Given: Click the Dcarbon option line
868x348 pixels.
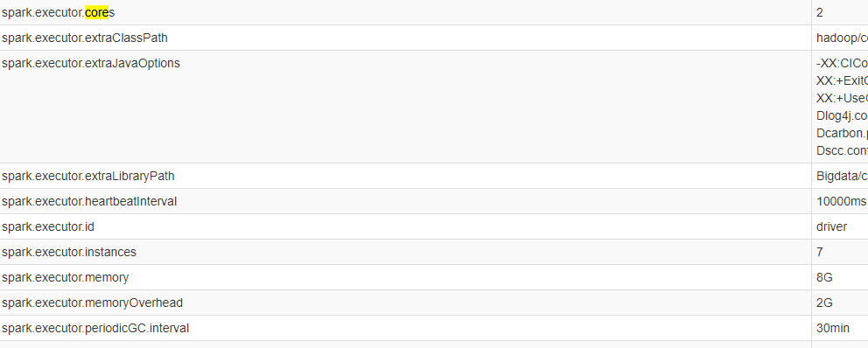Looking at the screenshot, I should 842,133.
